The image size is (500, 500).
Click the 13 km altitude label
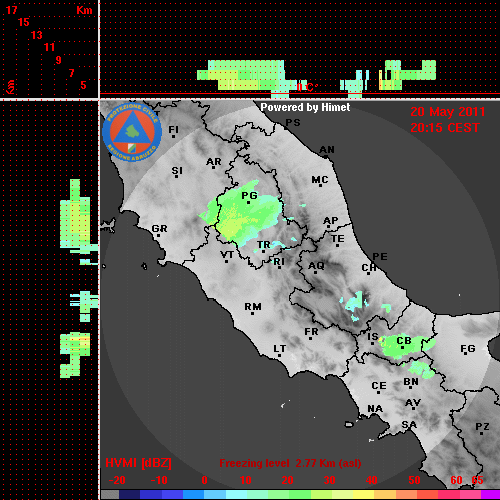[37, 35]
